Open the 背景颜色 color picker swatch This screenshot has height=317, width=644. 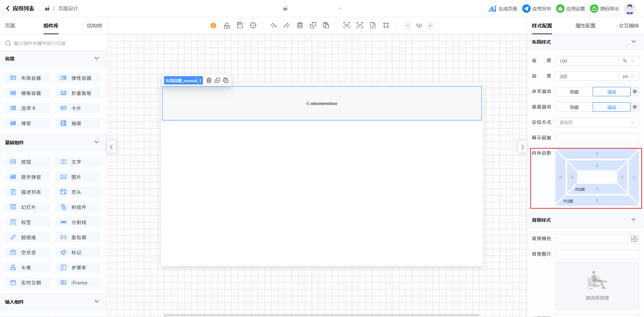pyautogui.click(x=634, y=239)
